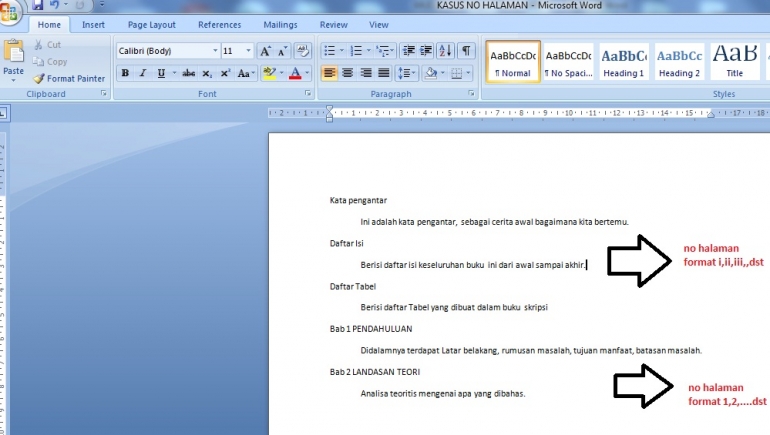Viewport: 770px width, 435px height.
Task: Center the text
Action: tap(347, 73)
